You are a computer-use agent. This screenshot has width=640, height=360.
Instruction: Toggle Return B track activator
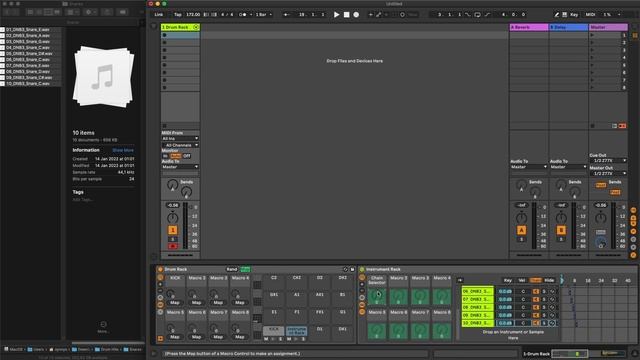point(561,230)
